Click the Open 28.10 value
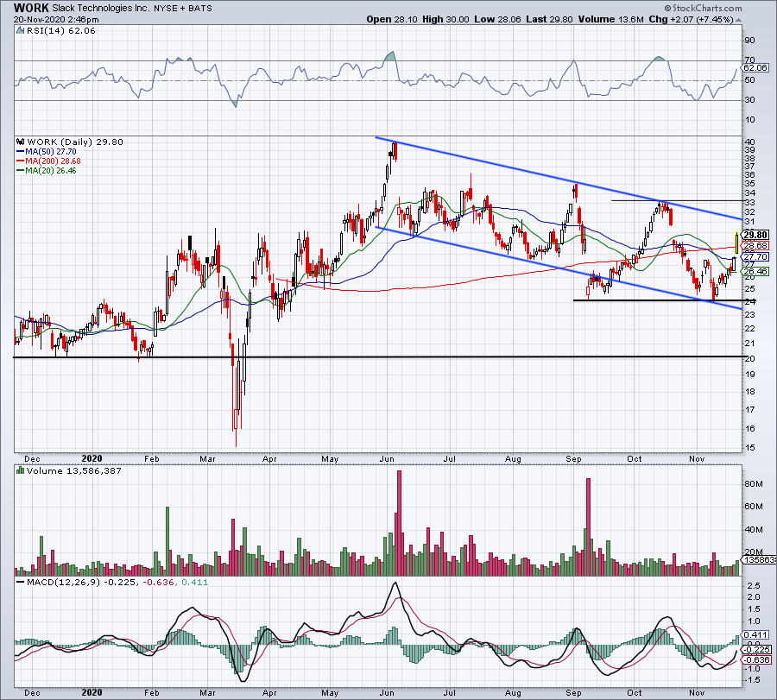The width and height of the screenshot is (777, 700). (392, 19)
